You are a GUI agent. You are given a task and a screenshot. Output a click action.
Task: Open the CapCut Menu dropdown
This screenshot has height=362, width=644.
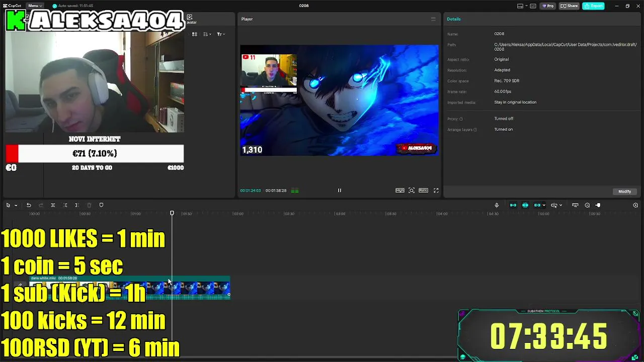(35, 6)
